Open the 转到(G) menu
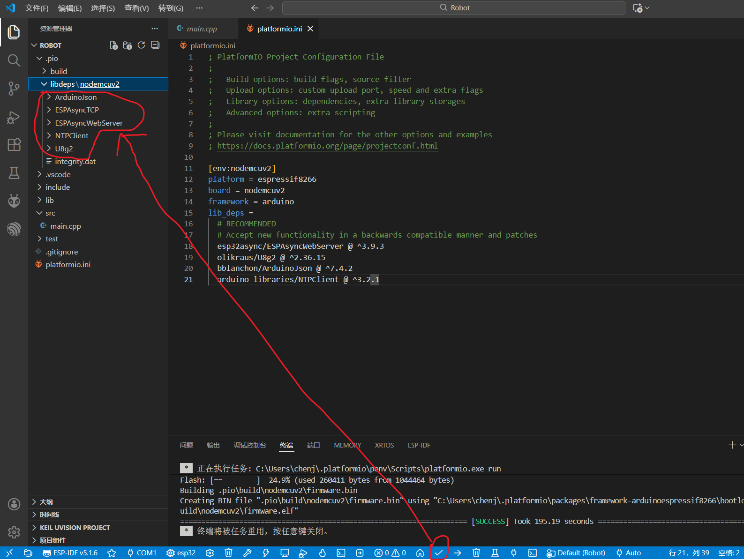 pyautogui.click(x=171, y=8)
